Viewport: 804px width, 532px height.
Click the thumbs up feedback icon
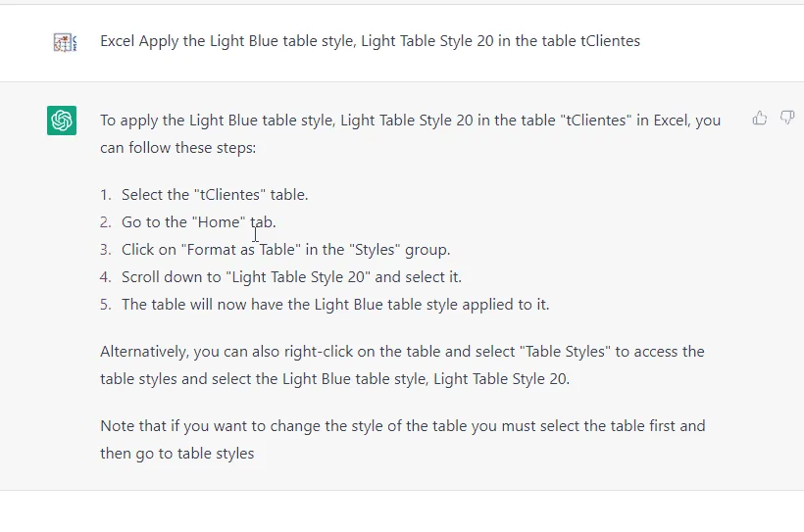[760, 119]
